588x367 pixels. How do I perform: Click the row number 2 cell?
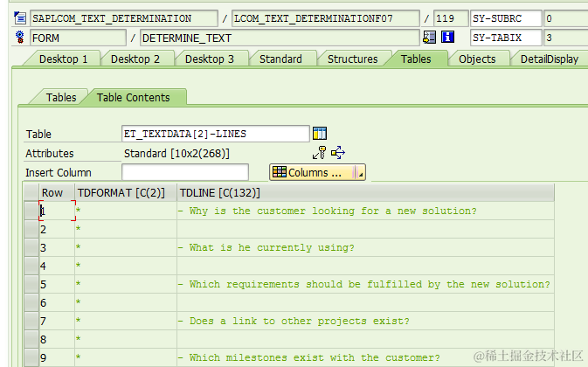(57, 229)
